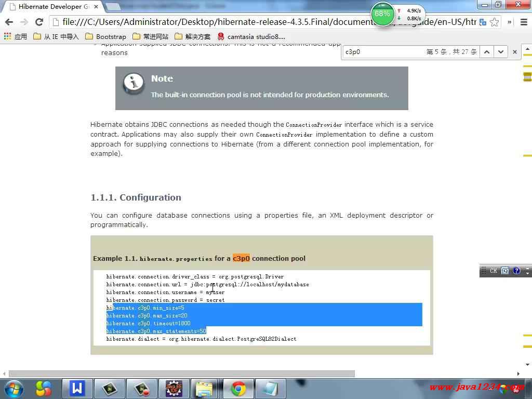Click the hibernate.c3p0.timeout=1800 line
This screenshot has width=532, height=399.
[148, 323]
